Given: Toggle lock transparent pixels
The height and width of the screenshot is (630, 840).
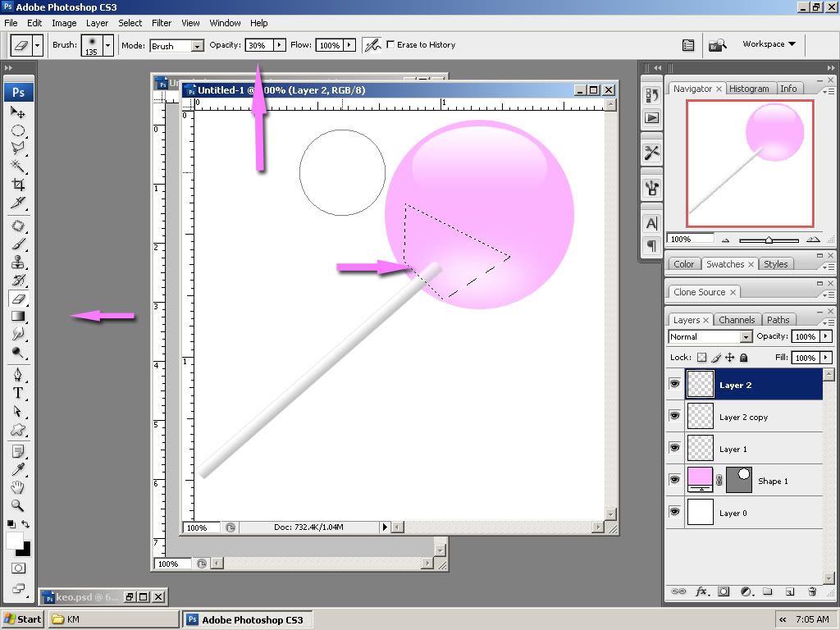Looking at the screenshot, I should (702, 358).
